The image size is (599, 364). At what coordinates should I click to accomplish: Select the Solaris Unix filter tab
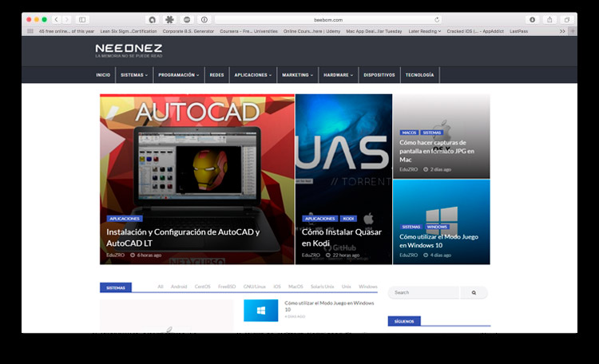322,287
